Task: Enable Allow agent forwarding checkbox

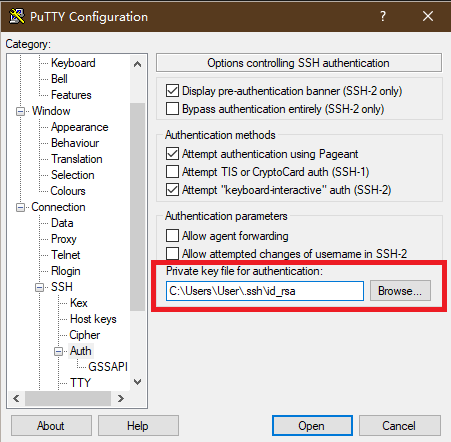Action: coord(172,236)
